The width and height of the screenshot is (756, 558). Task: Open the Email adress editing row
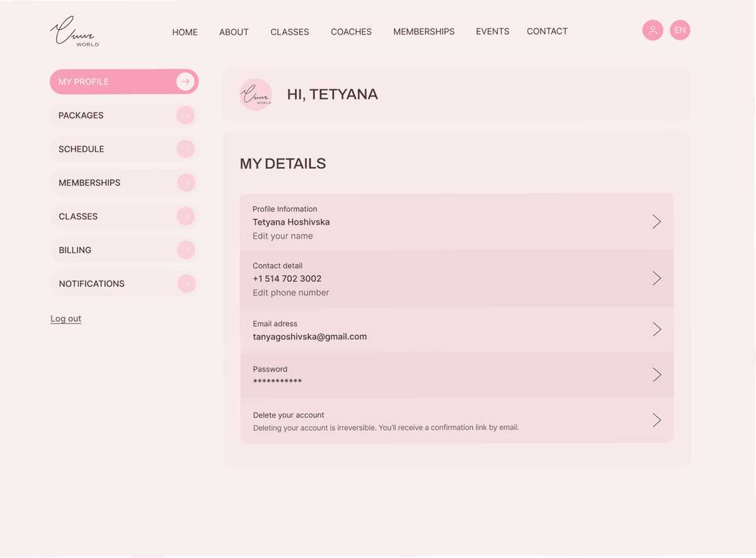tap(656, 329)
